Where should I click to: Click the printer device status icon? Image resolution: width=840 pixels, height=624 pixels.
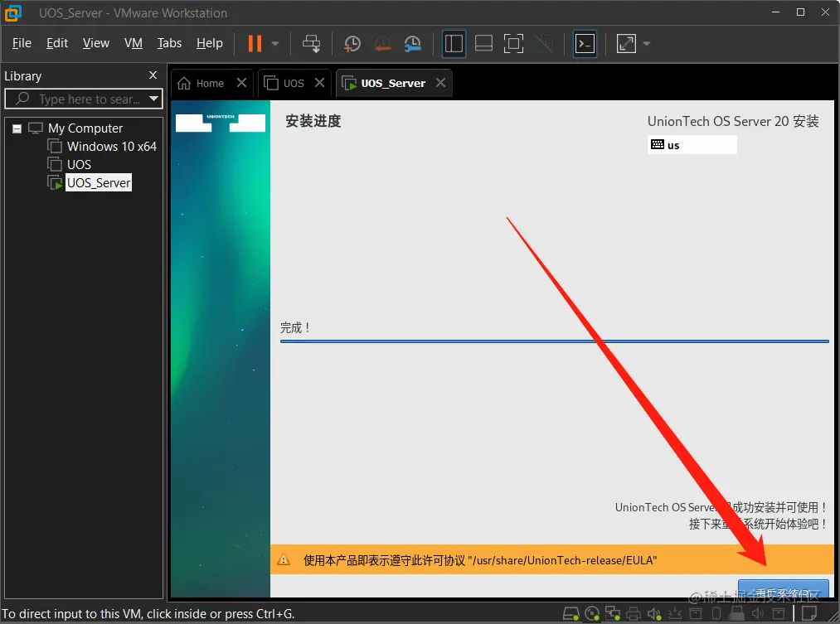[634, 613]
